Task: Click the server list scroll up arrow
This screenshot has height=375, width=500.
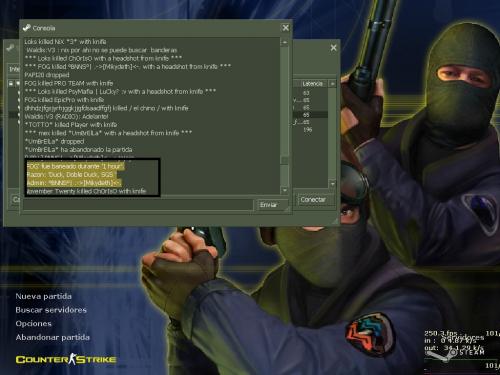Action: click(x=332, y=84)
